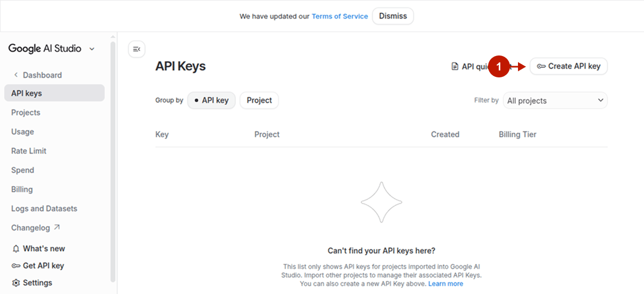Image resolution: width=644 pixels, height=294 pixels.
Task: Open What's new
Action: pyautogui.click(x=44, y=249)
